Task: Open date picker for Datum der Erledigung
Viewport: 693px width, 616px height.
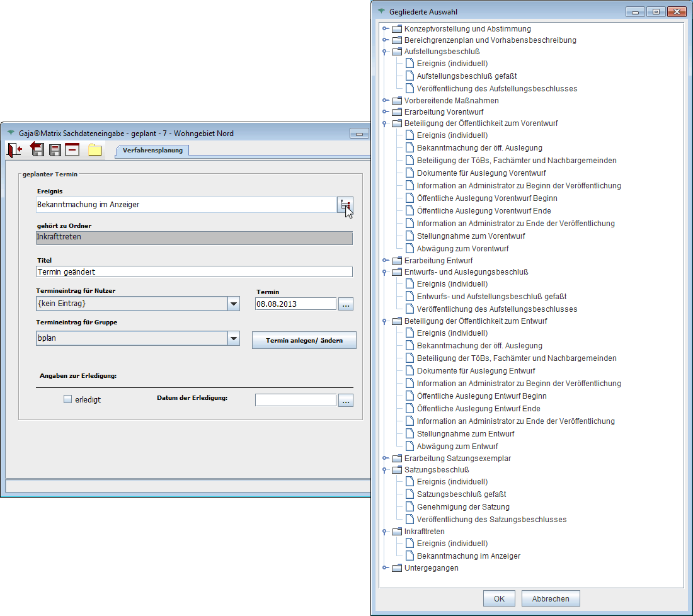Action: click(x=346, y=400)
